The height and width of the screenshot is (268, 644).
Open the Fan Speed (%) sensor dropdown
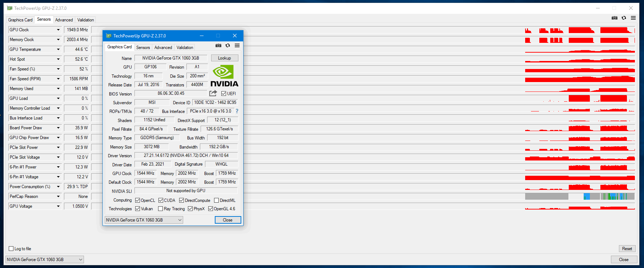[58, 69]
